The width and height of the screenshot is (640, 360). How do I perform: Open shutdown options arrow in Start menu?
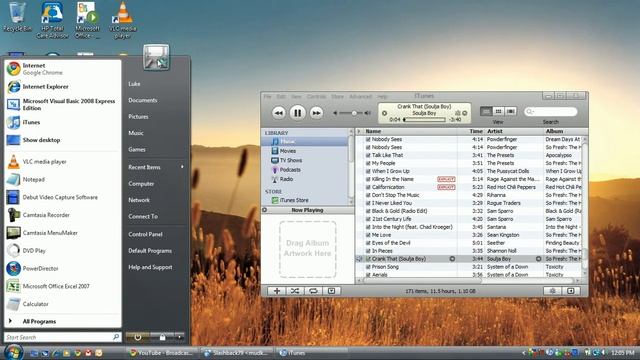pyautogui.click(x=180, y=337)
